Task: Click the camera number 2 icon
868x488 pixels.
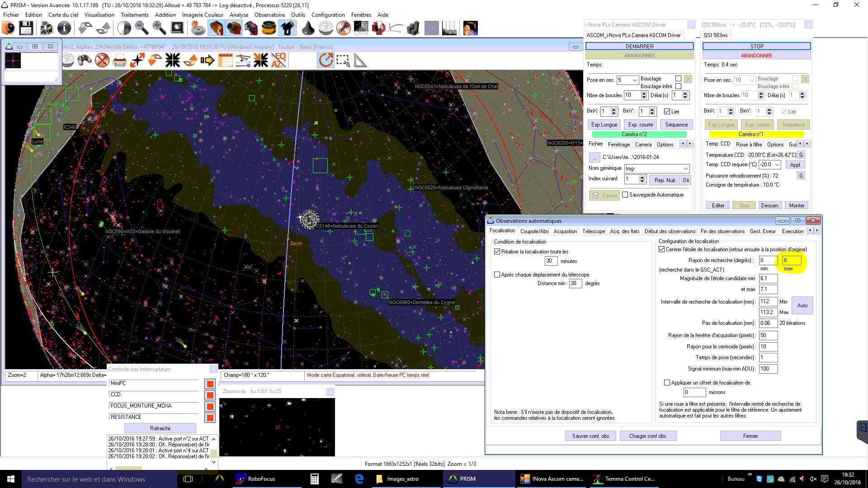Action: coord(234,28)
